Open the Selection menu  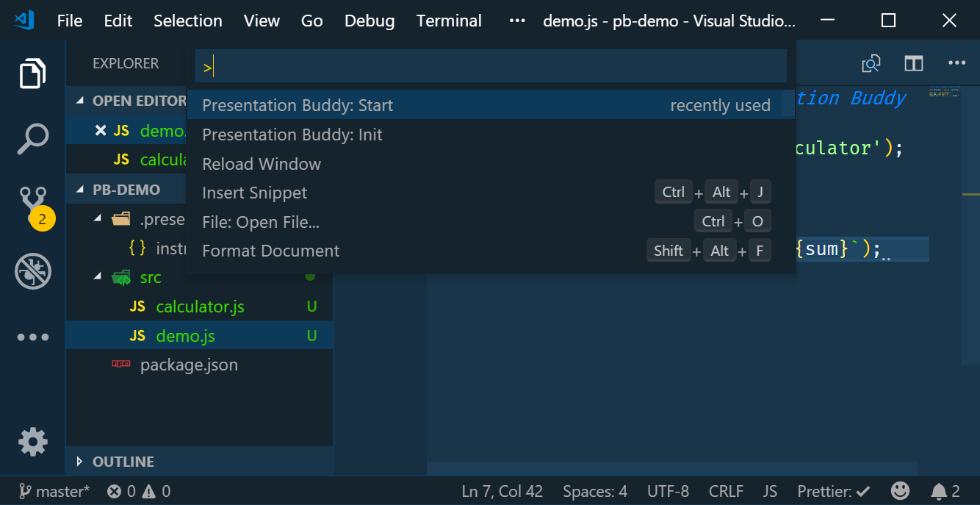[188, 21]
